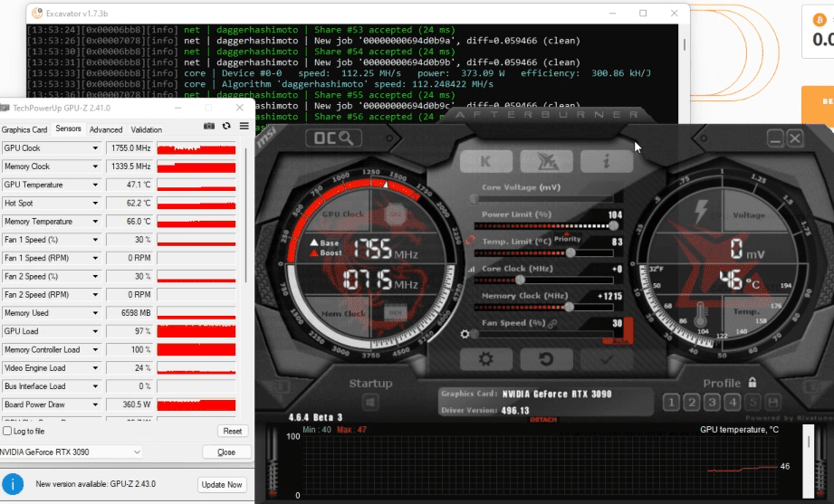Screen dimensions: 834x504
Task: Switch to Sensors tab
Action: [68, 128]
